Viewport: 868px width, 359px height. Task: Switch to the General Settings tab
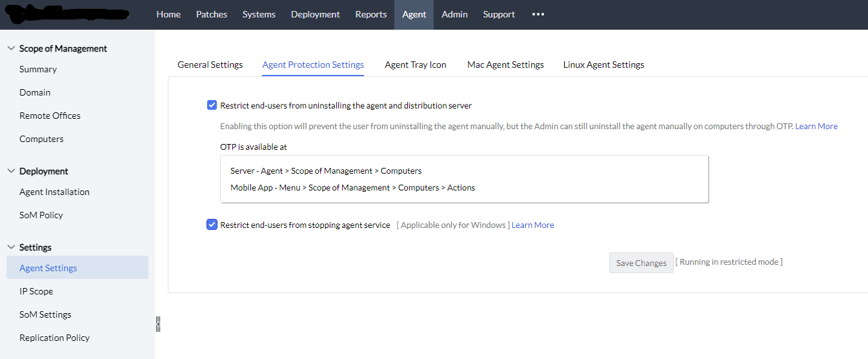[x=210, y=65]
